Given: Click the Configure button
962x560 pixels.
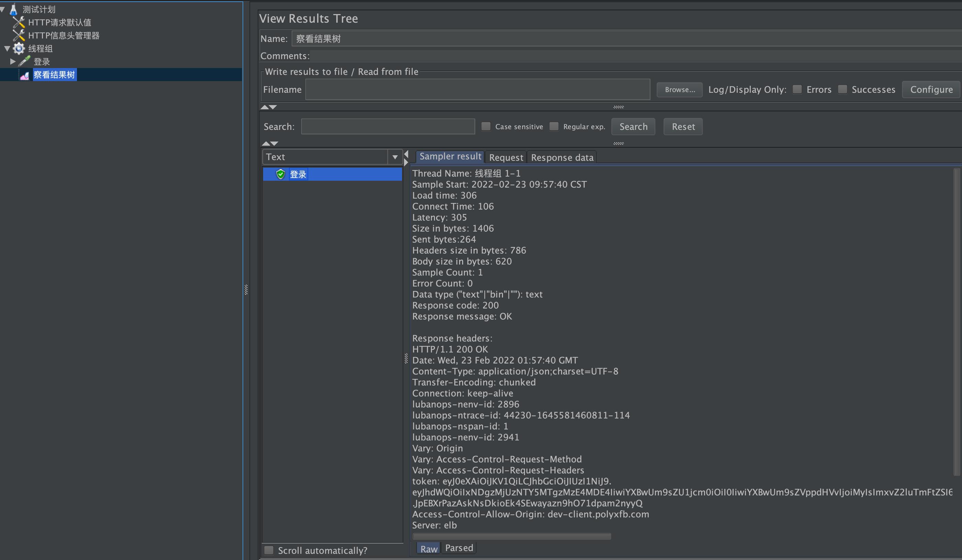Looking at the screenshot, I should tap(931, 90).
